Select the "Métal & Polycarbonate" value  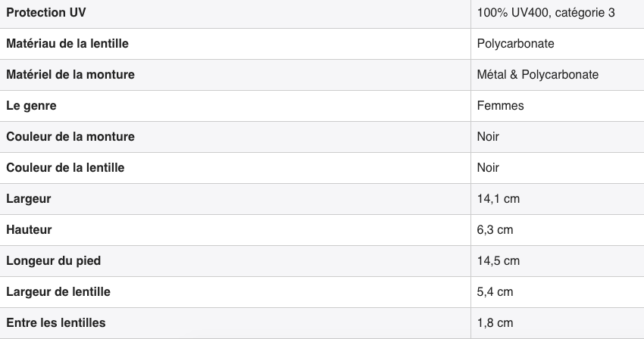538,75
